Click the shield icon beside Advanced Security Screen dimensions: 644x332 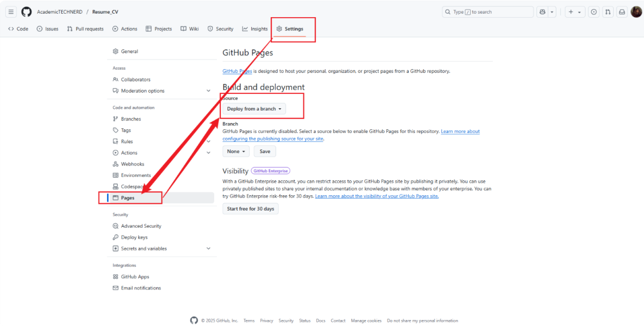116,226
